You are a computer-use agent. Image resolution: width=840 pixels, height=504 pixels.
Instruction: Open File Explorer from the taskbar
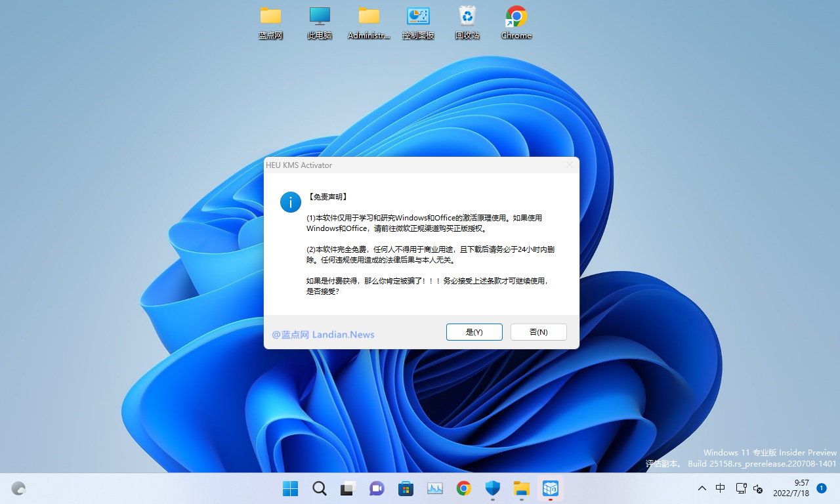pos(521,488)
